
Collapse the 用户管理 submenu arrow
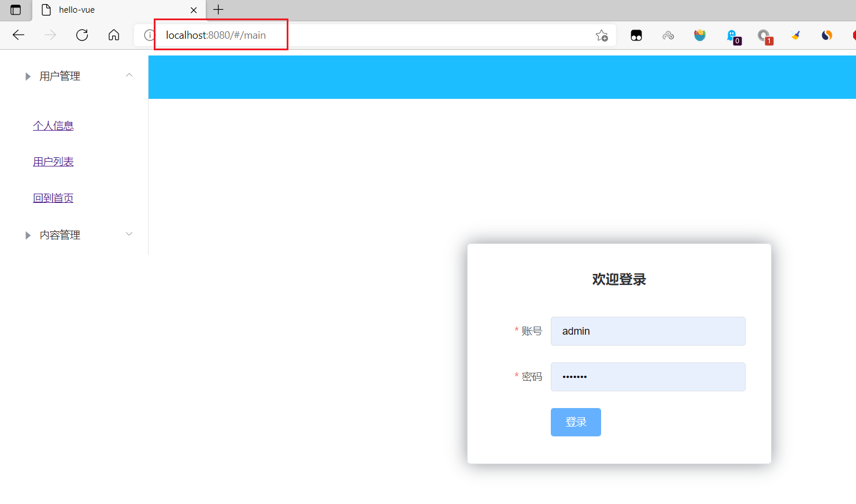coord(129,75)
